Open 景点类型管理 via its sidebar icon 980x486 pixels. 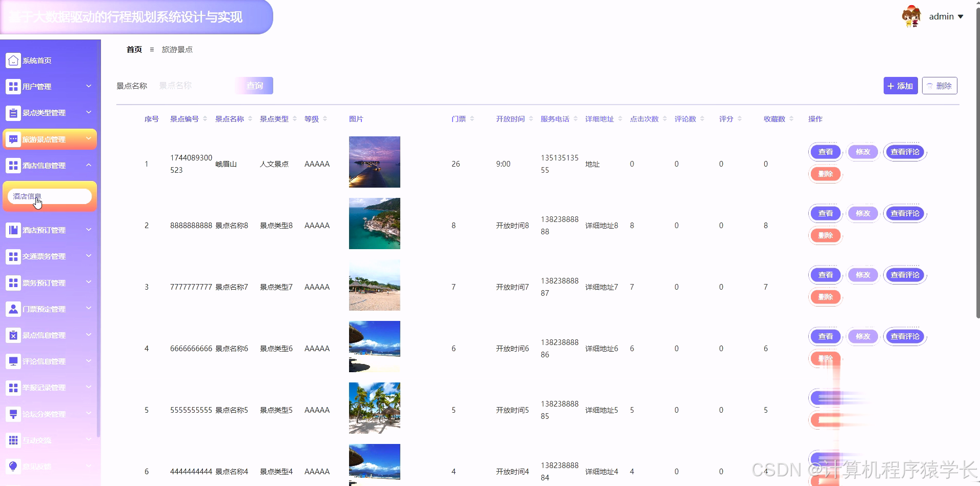pos(13,112)
